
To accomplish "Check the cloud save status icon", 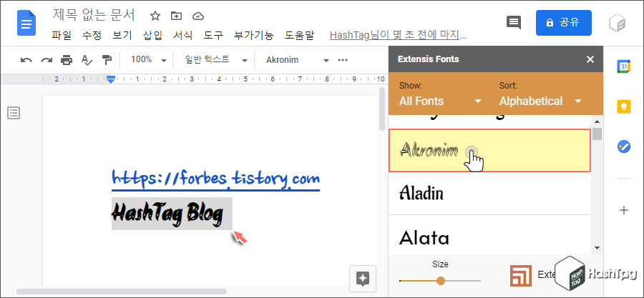I will 198,16.
